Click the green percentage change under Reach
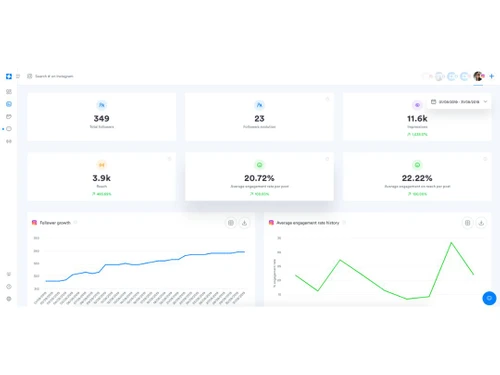Image resolution: width=500 pixels, height=375 pixels. point(102,194)
